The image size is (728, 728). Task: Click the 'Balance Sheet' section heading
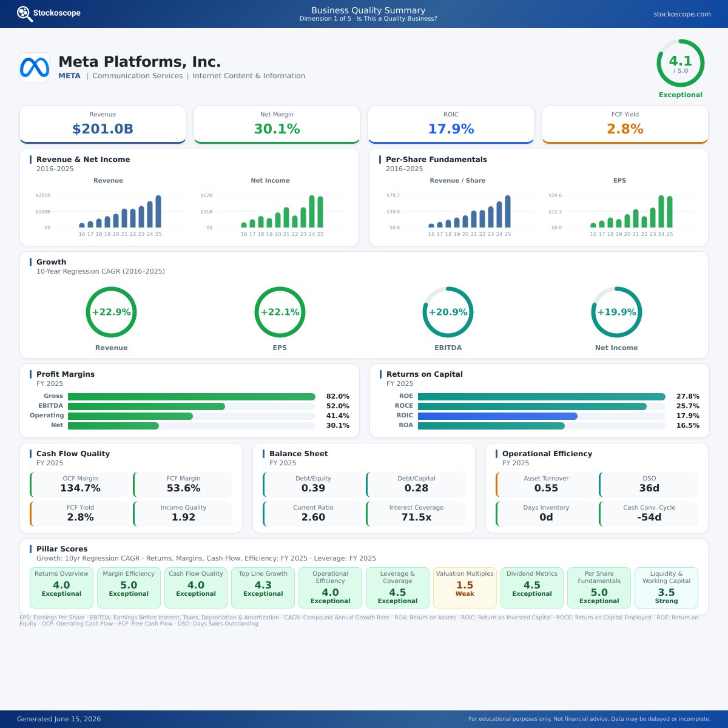tap(298, 454)
